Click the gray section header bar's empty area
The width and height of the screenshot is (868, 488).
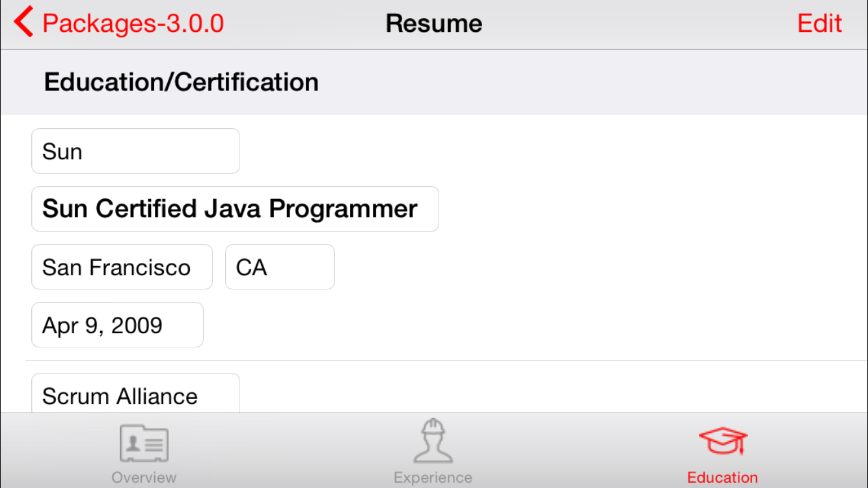tap(586, 83)
